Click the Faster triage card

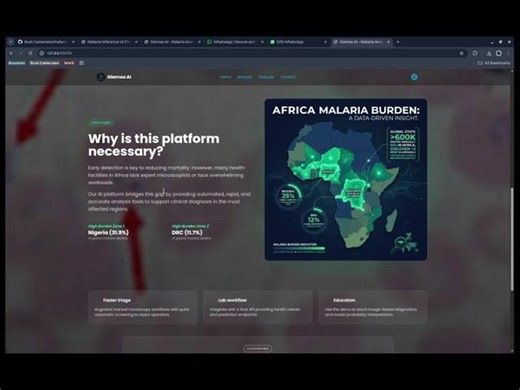(x=143, y=307)
